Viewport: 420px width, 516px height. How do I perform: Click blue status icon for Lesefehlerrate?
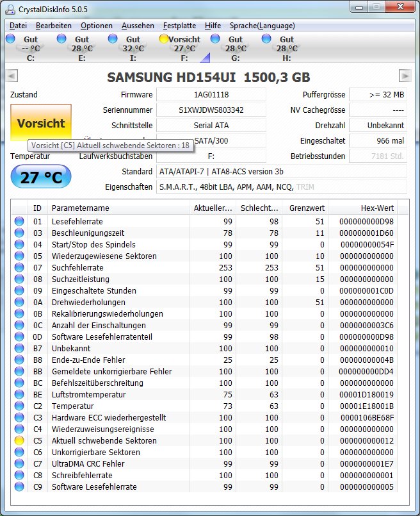pyautogui.click(x=19, y=221)
